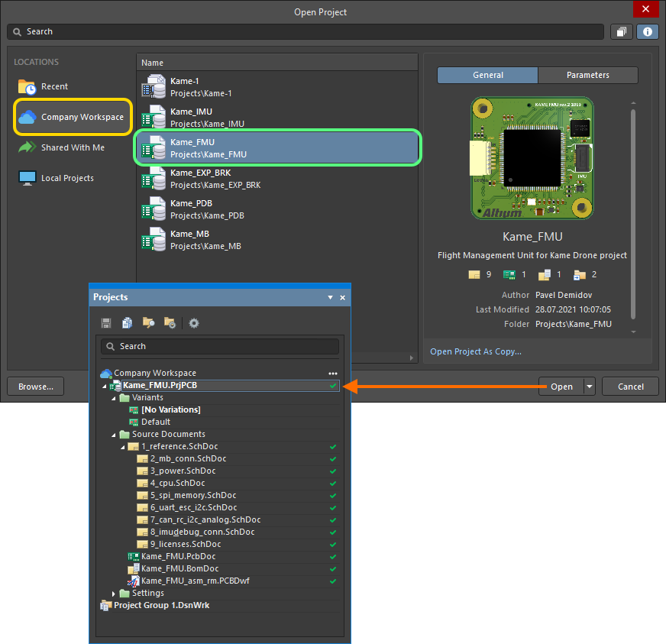Image resolution: width=666 pixels, height=644 pixels.
Task: Click the Save icon in Projects panel
Action: click(106, 323)
